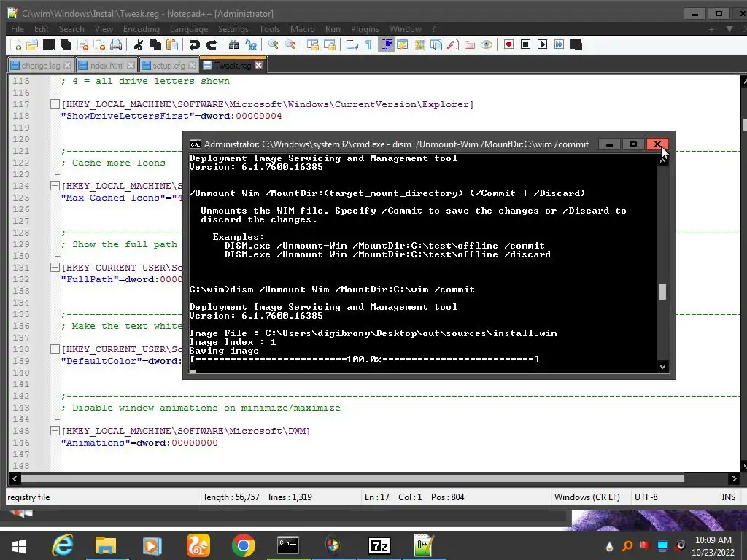
Task: Click the INS status bar indicator
Action: pos(729,497)
